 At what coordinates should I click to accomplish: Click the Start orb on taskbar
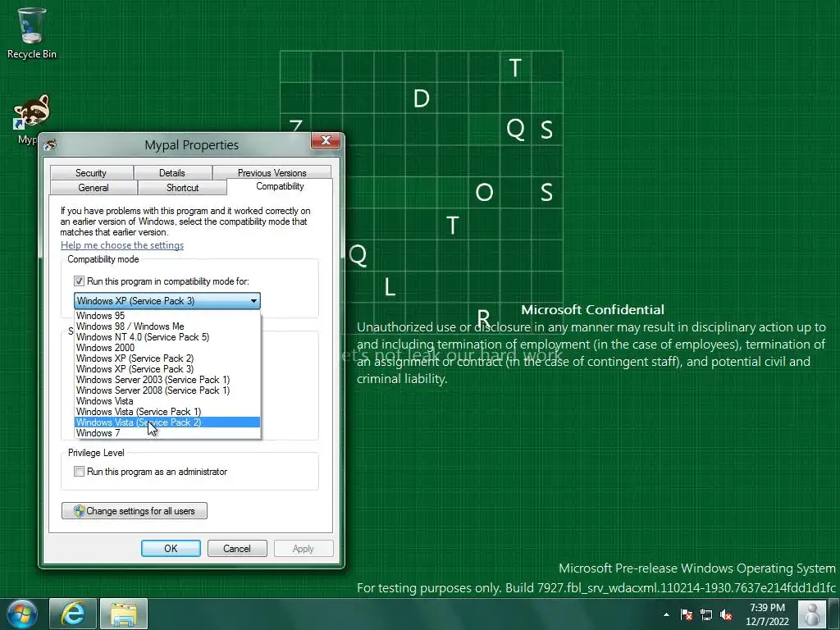pyautogui.click(x=22, y=614)
